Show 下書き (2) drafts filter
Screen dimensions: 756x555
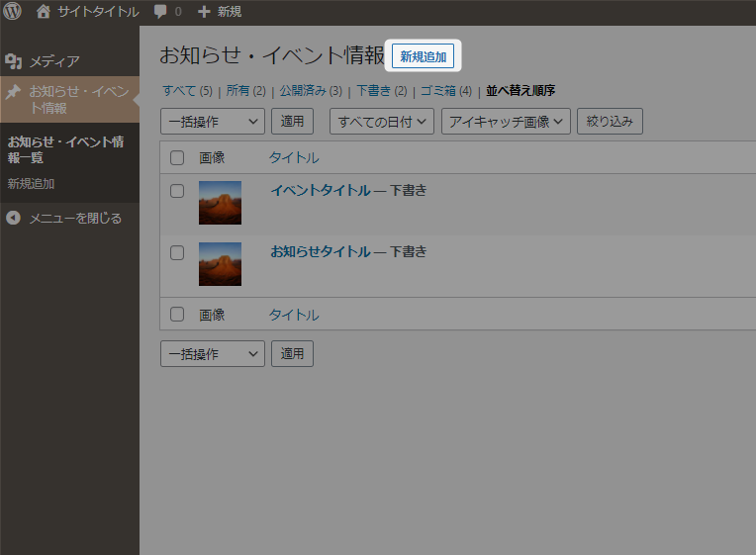tap(382, 91)
